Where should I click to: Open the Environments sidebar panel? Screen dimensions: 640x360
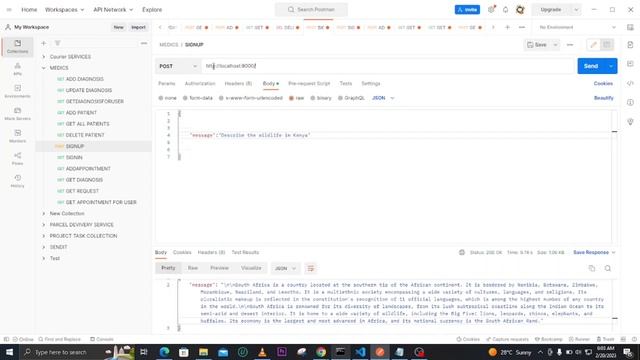coord(18,91)
